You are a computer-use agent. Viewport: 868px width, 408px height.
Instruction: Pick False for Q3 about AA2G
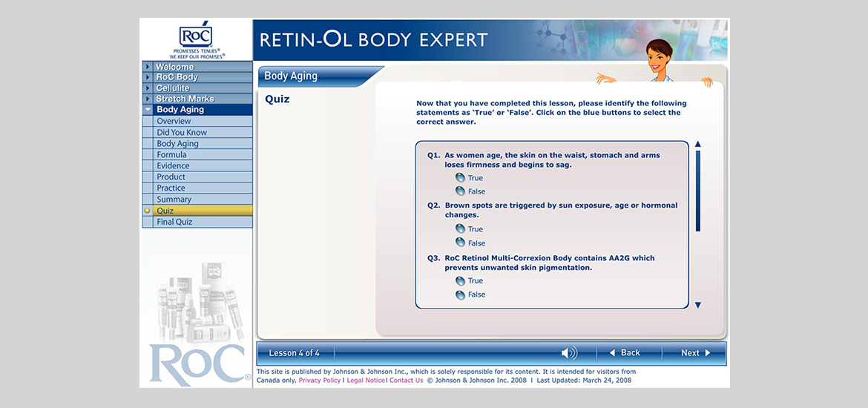point(461,295)
